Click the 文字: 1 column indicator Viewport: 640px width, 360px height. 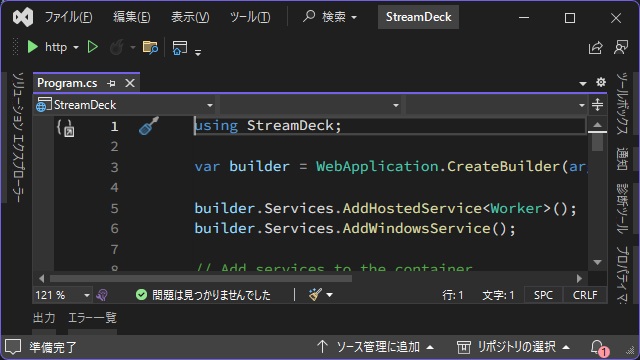click(x=498, y=295)
